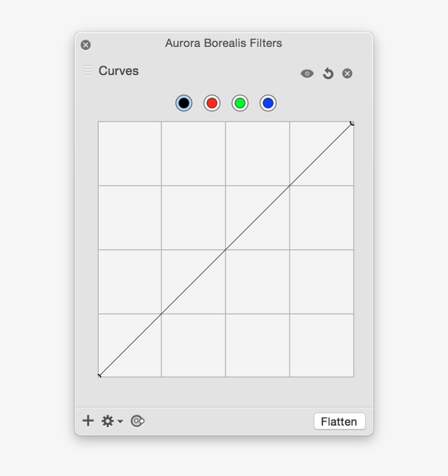The height and width of the screenshot is (476, 448).
Task: Click the Aurora Borealis Filters title
Action: (x=223, y=43)
